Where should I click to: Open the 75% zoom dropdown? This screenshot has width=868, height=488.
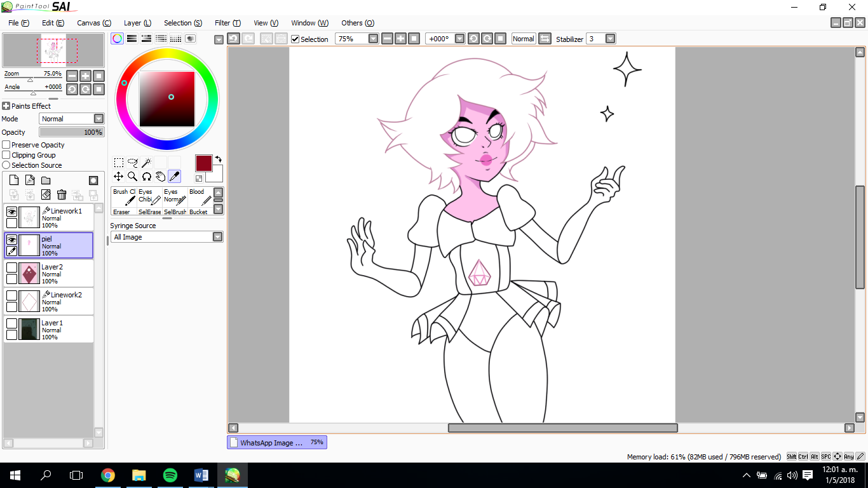click(373, 39)
